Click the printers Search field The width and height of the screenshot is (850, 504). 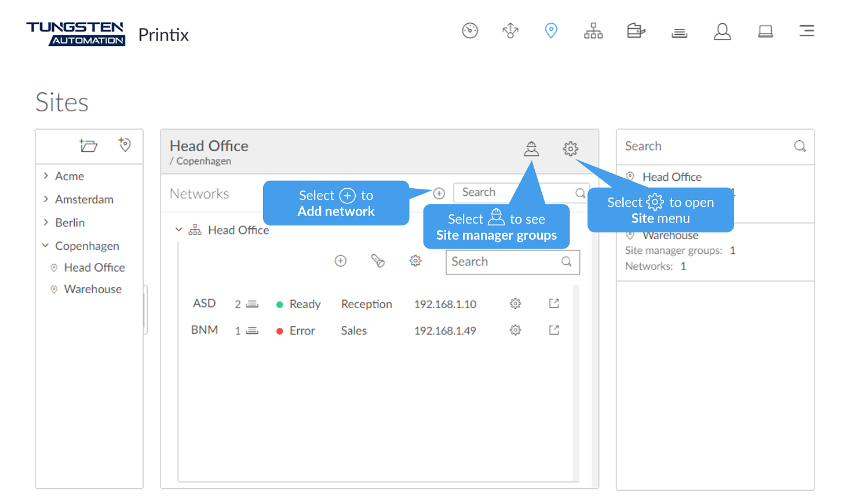[504, 262]
